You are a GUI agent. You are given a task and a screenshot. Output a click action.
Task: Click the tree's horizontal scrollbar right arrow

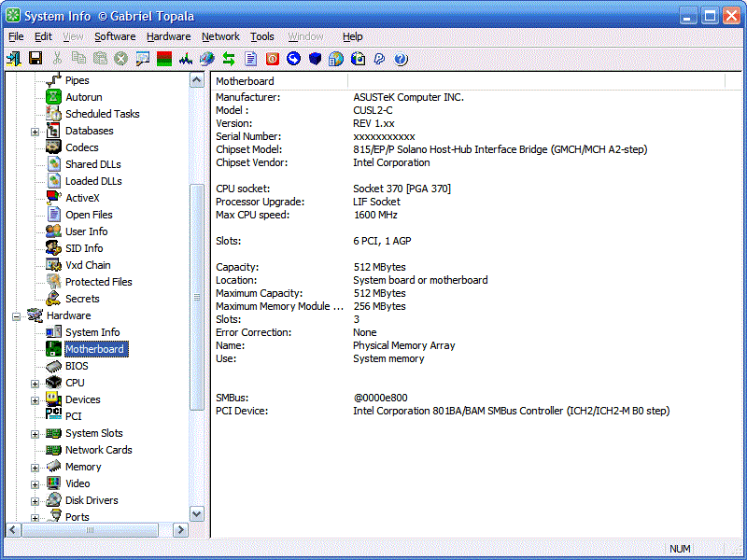180,530
